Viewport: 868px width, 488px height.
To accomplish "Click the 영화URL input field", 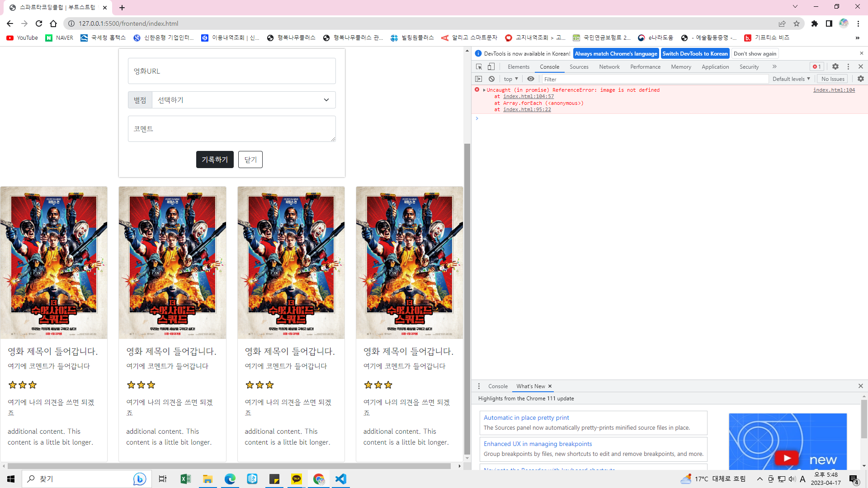I will click(232, 71).
